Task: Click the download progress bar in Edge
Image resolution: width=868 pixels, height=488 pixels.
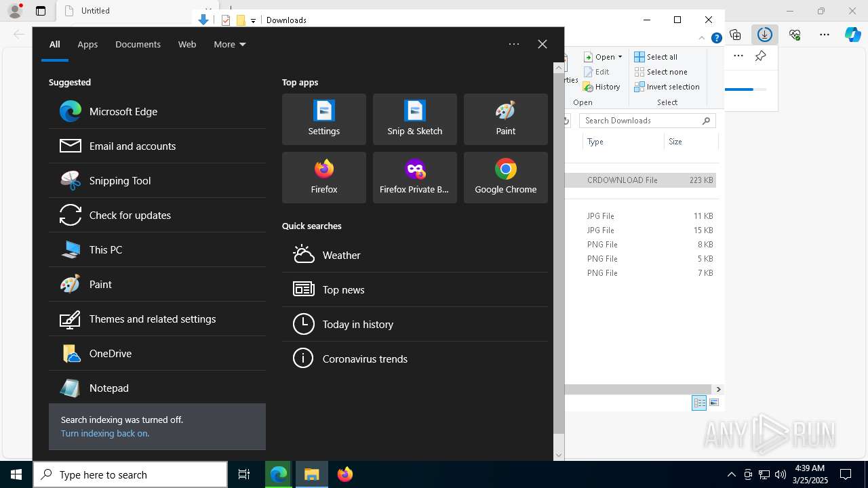Action: click(746, 89)
